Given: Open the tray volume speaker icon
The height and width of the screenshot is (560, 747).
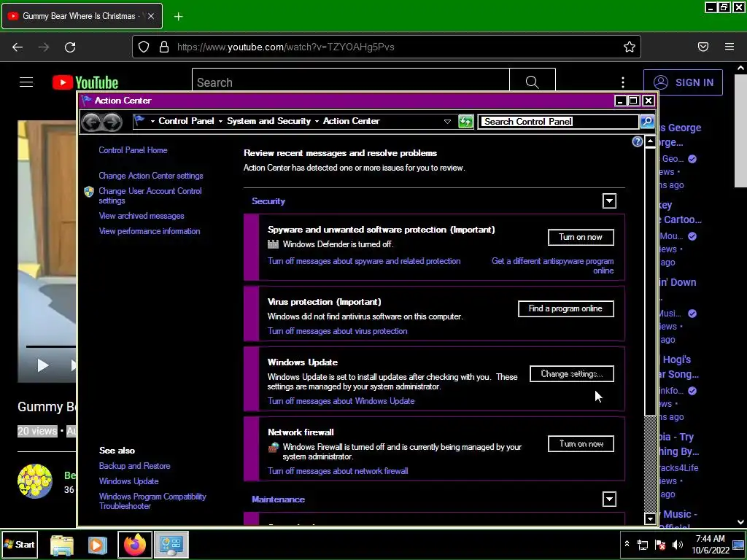Looking at the screenshot, I should [677, 545].
